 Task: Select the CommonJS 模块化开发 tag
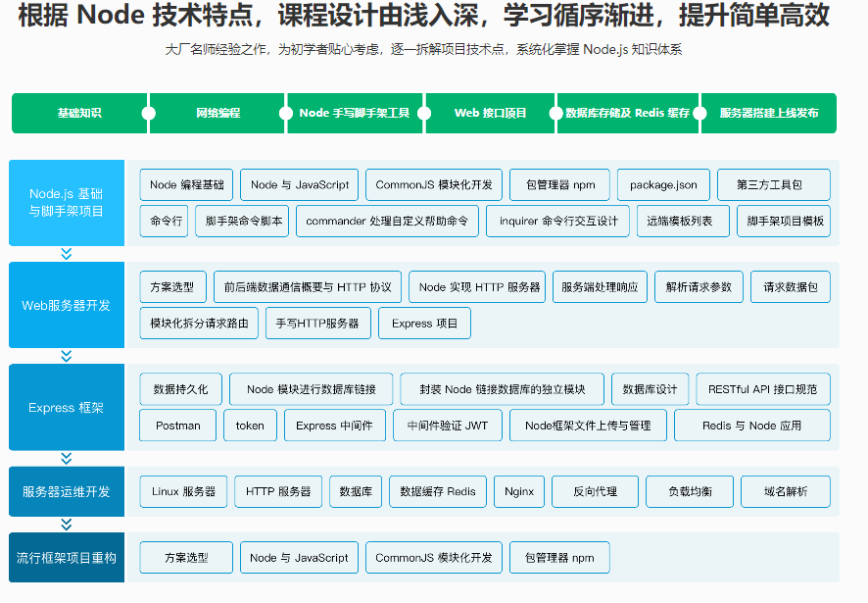click(x=434, y=184)
